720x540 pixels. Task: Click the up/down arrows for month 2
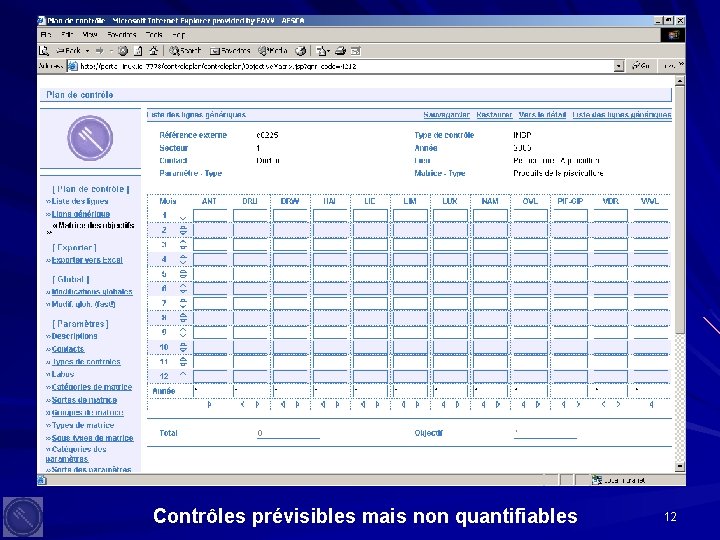pos(183,230)
